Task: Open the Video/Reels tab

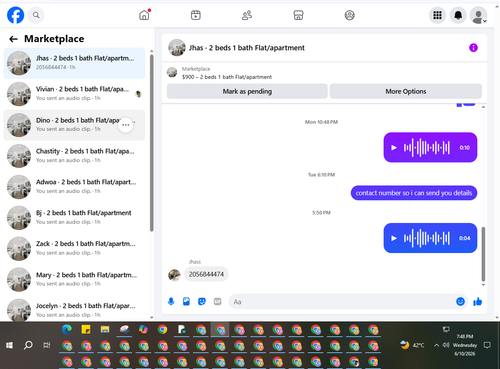Action: pos(196,15)
